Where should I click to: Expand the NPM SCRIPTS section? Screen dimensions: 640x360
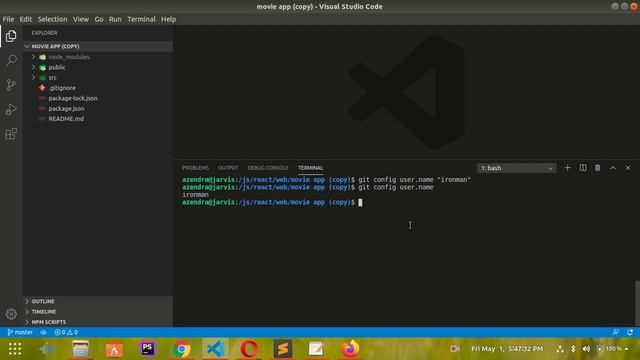click(98, 322)
